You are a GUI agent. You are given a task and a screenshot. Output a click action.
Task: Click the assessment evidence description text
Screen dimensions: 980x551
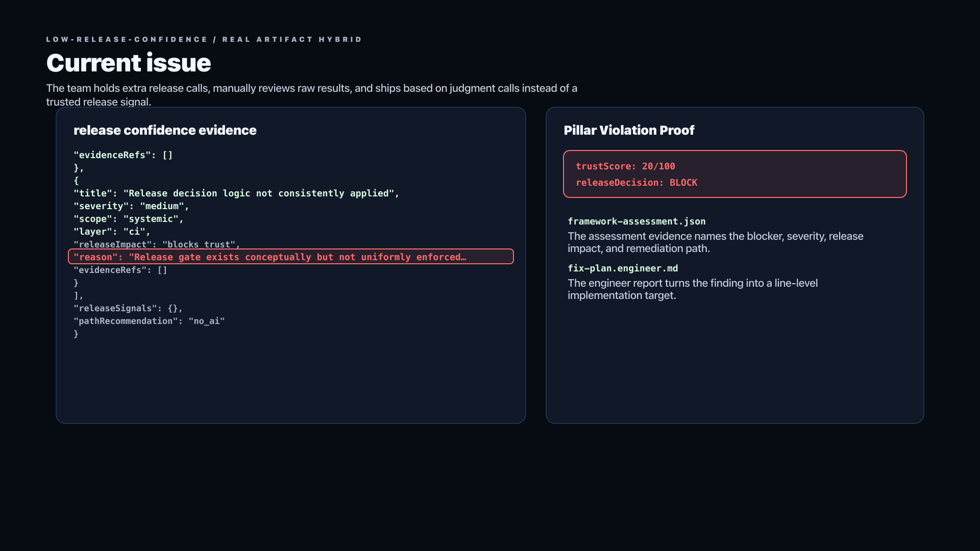(716, 242)
